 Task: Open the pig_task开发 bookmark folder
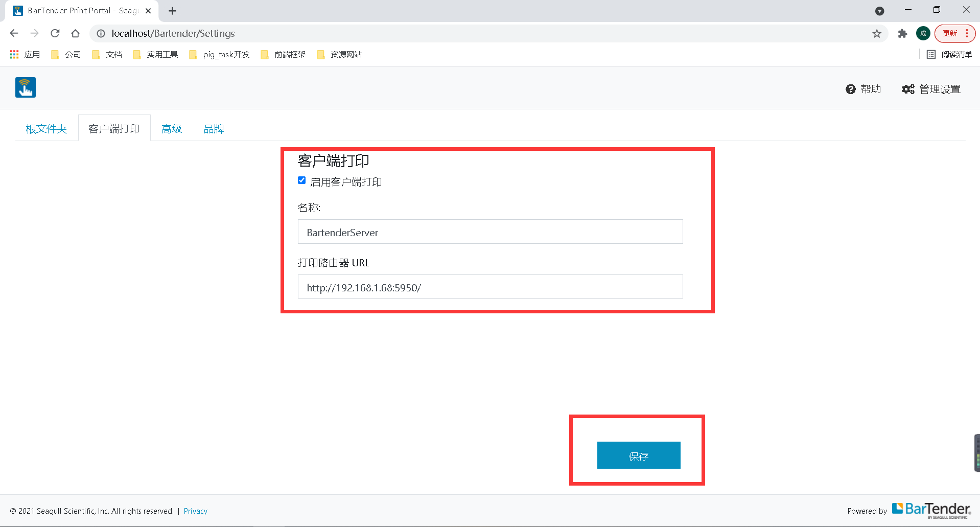219,54
